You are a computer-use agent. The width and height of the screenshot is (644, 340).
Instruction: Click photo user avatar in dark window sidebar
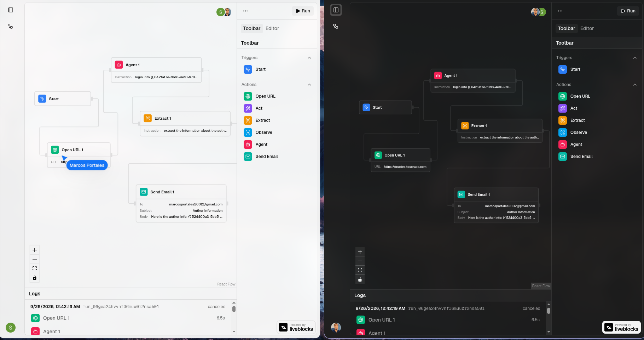(336, 328)
